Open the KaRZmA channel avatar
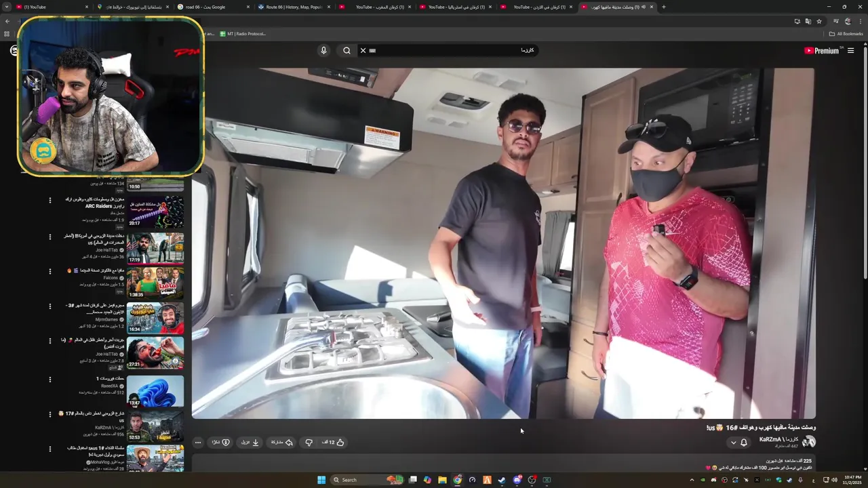 tap(809, 442)
